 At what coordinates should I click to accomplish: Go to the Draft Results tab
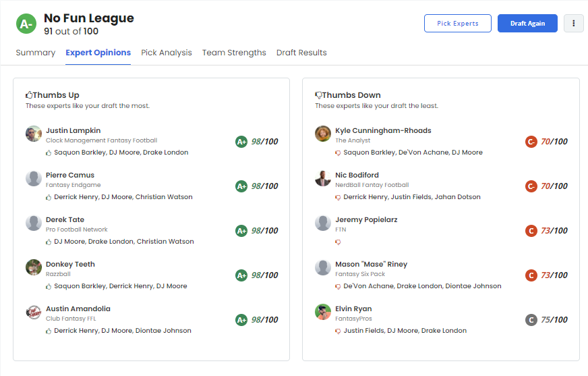coord(301,53)
